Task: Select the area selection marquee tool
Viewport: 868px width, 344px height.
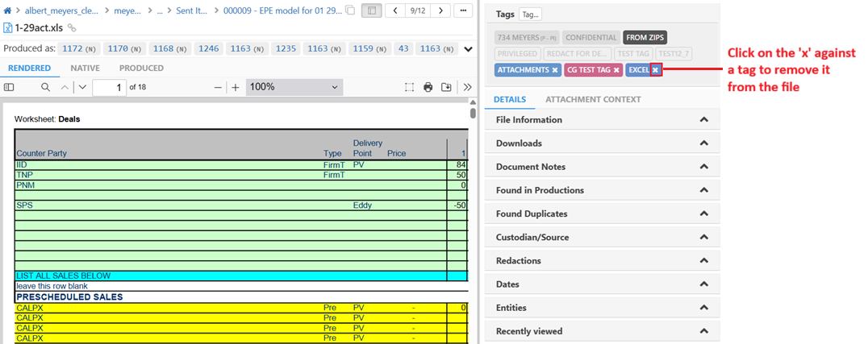Action: coord(409,87)
